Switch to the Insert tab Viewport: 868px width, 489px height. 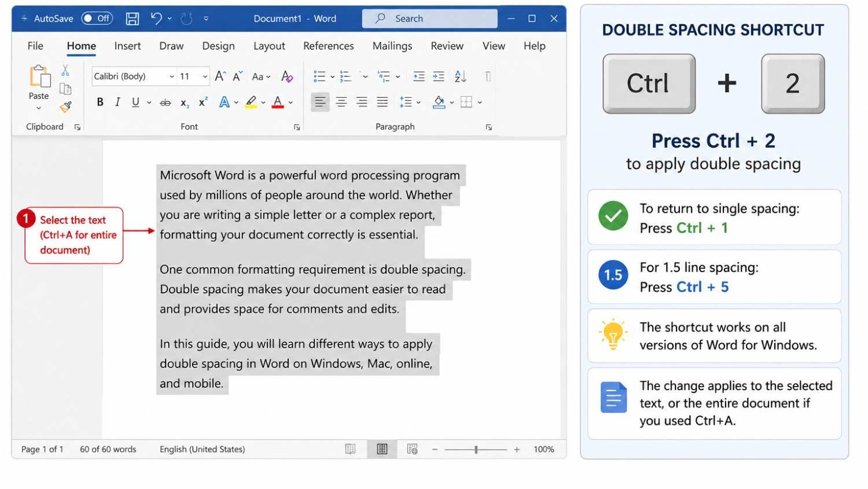tap(127, 46)
